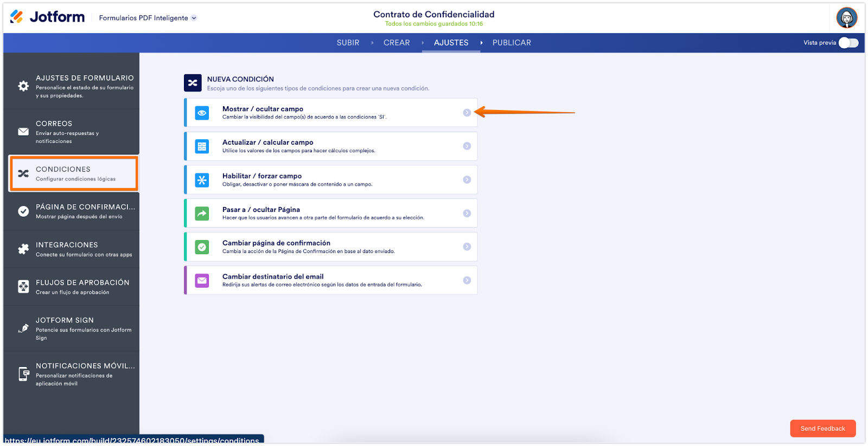868x446 pixels.
Task: Click the Página de Confirmación checkmark icon
Action: 23,211
